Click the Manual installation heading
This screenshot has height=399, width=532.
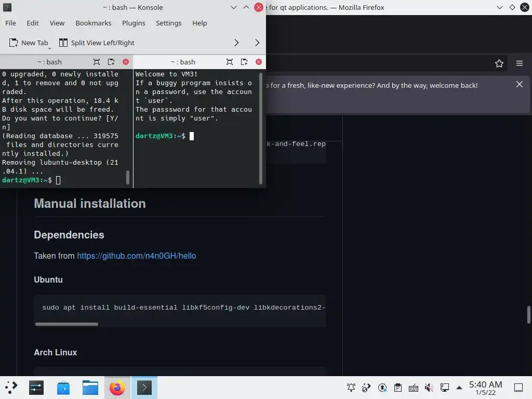click(90, 204)
